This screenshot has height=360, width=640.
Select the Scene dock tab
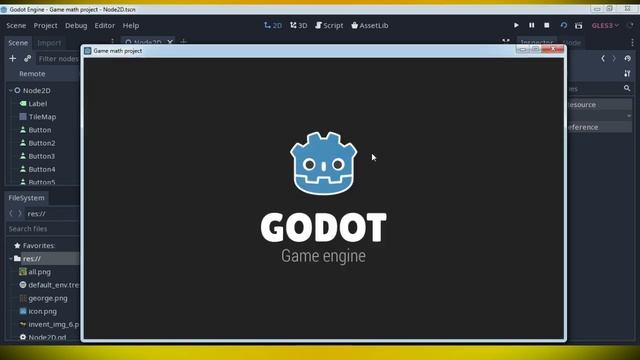(18, 43)
